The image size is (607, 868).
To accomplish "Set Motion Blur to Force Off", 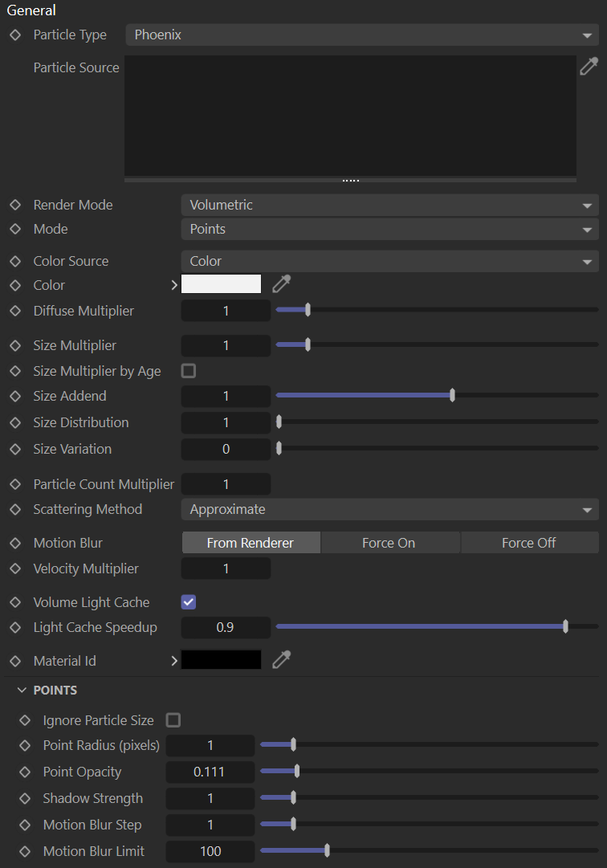I will (x=530, y=543).
